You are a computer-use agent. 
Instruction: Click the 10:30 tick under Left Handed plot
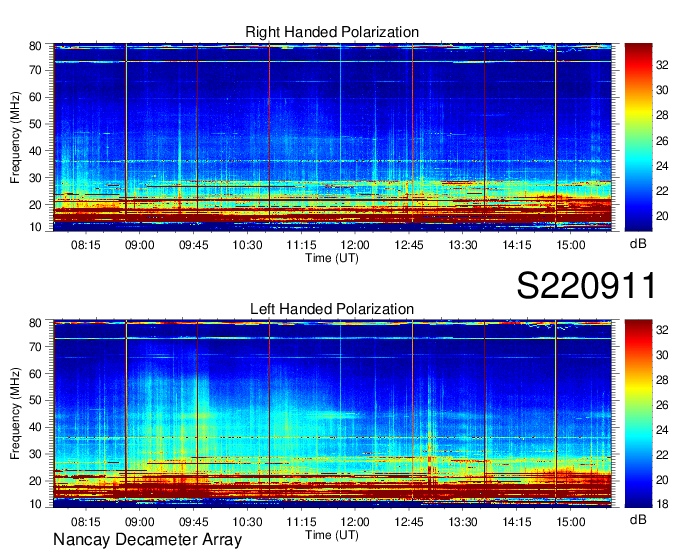tap(247, 522)
